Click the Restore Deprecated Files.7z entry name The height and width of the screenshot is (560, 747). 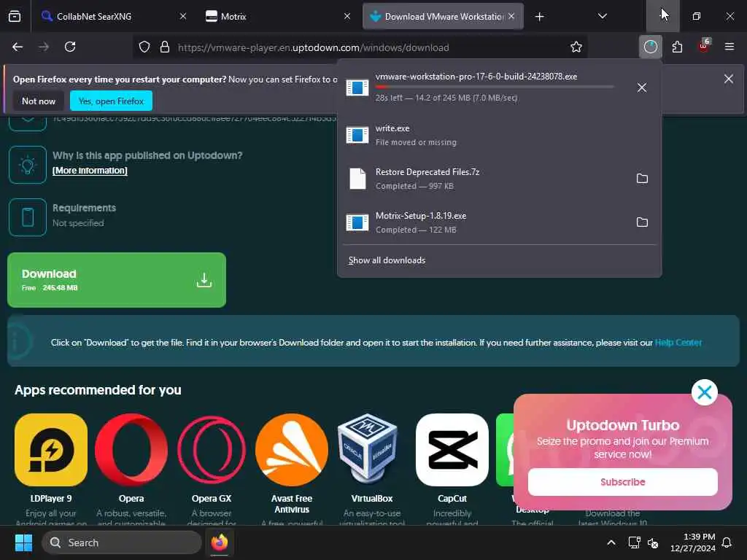pyautogui.click(x=427, y=172)
